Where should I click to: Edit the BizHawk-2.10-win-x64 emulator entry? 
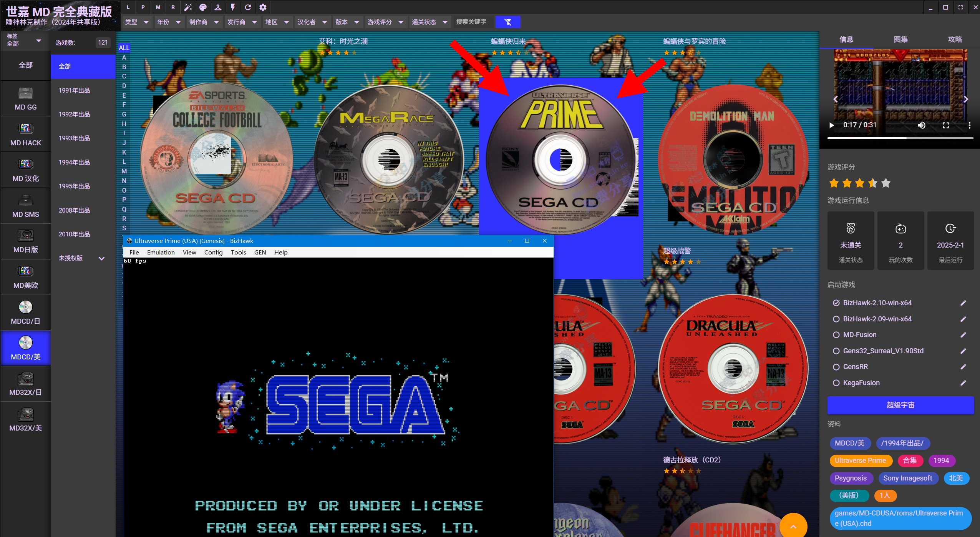(x=963, y=303)
